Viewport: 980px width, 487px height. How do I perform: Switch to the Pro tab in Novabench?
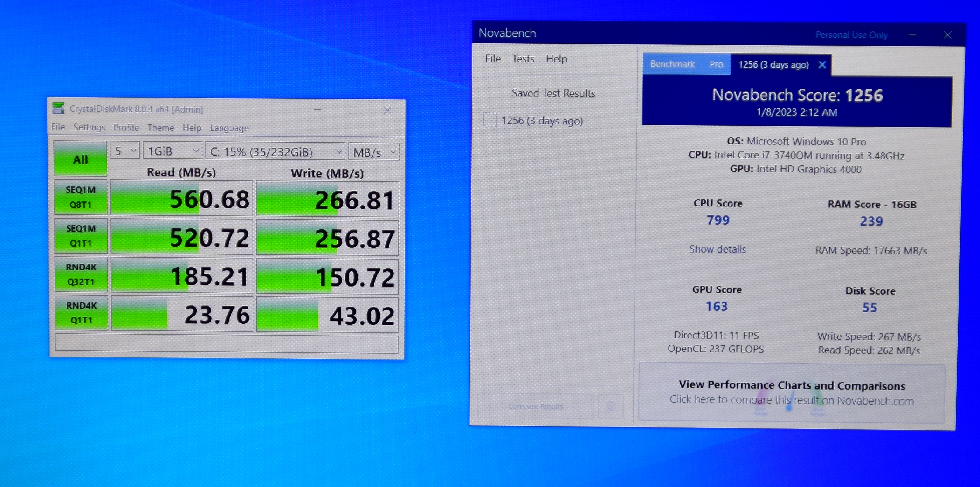click(x=716, y=64)
